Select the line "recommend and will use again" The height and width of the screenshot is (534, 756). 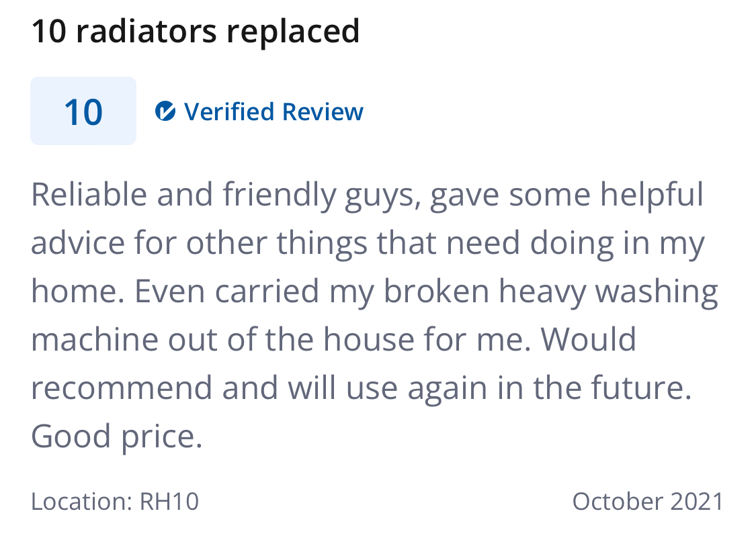point(362,388)
